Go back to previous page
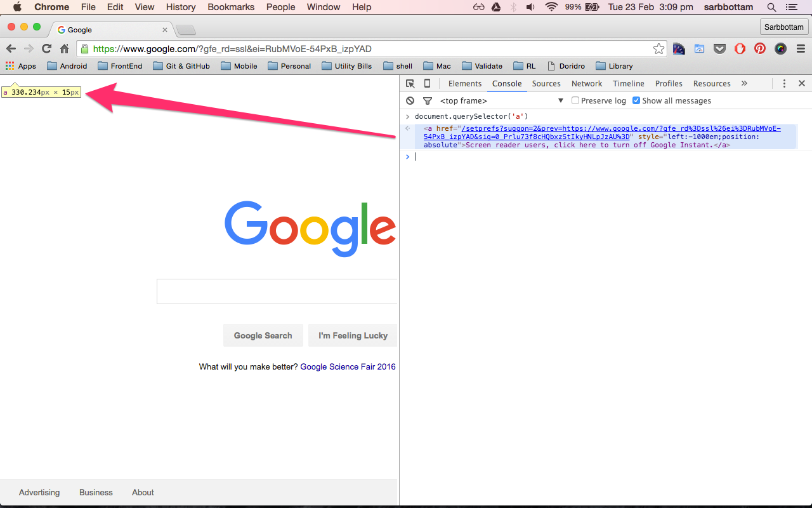 tap(11, 49)
